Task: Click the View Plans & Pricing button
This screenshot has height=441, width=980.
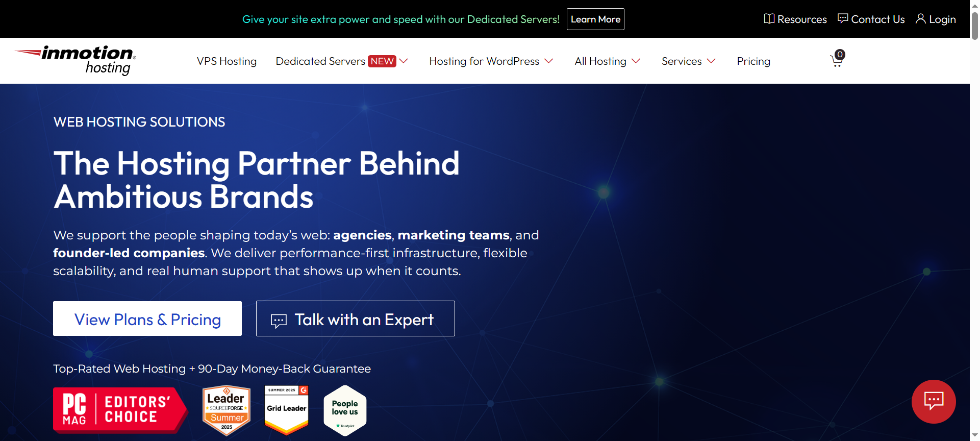Action: click(x=147, y=319)
